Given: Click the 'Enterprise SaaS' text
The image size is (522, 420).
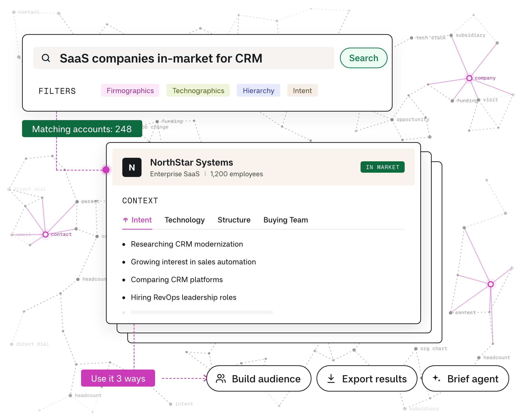Looking at the screenshot, I should 175,174.
